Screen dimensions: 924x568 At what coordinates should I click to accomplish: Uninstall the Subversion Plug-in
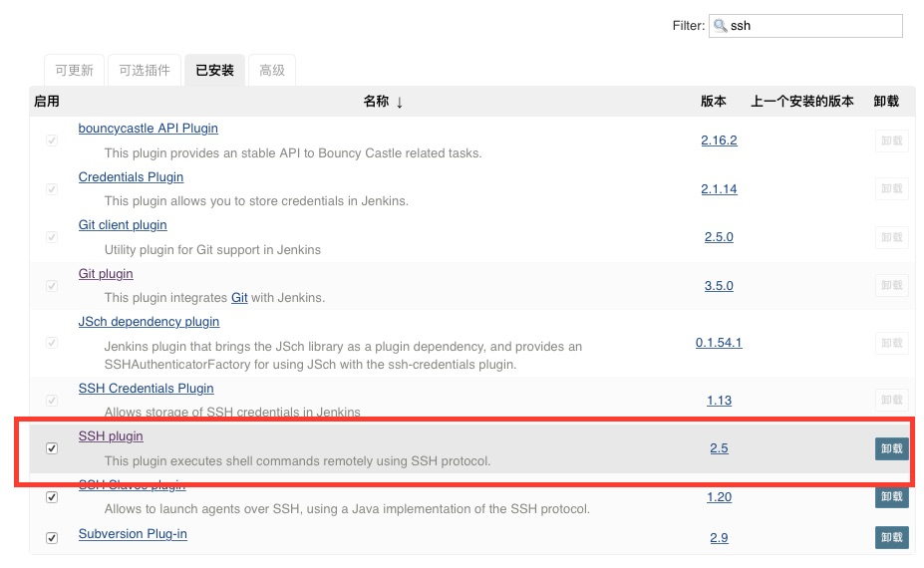pyautogui.click(x=891, y=537)
